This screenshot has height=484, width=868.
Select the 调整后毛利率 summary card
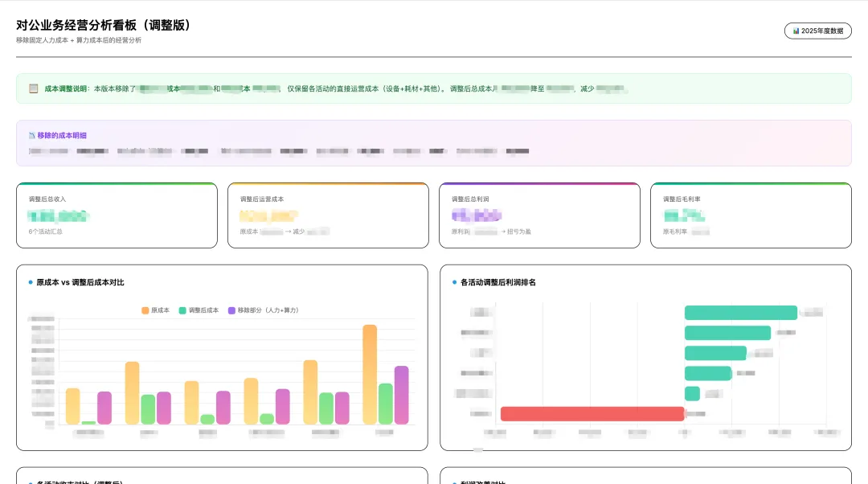[751, 215]
